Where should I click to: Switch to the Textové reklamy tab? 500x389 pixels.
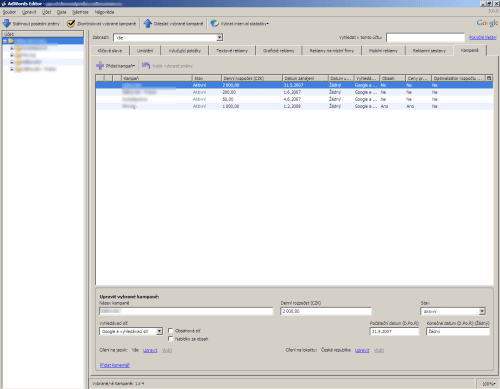[x=232, y=51]
